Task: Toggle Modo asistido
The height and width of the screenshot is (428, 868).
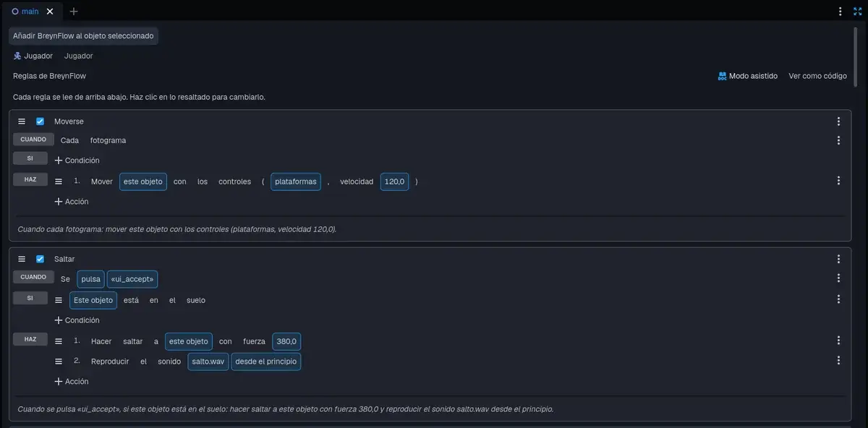Action: pyautogui.click(x=748, y=76)
